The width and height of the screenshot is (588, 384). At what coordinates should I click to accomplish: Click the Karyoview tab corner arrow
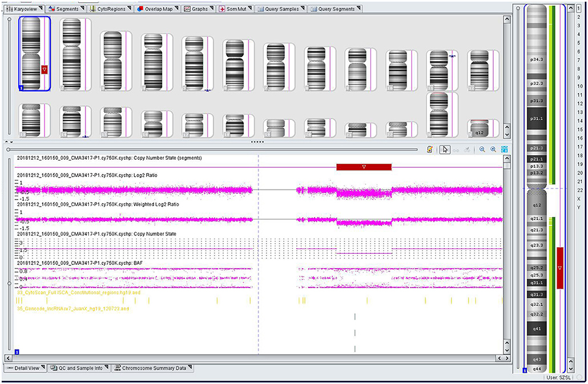coord(41,8)
